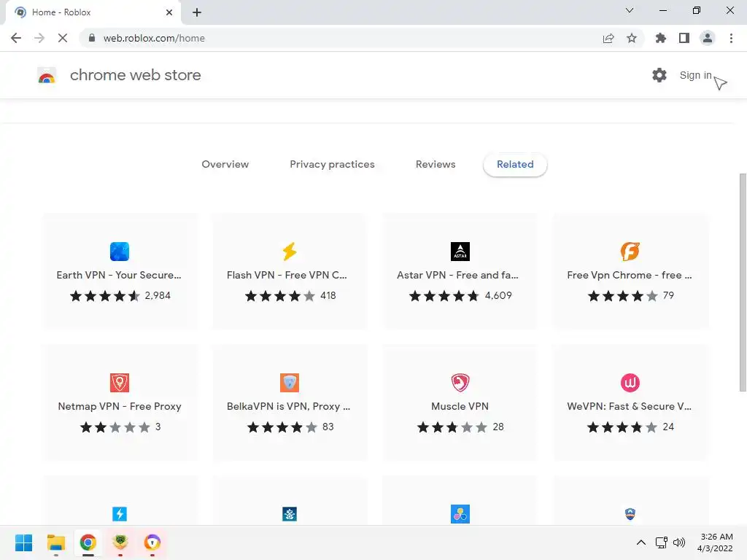Open volume control tray icon

679,542
